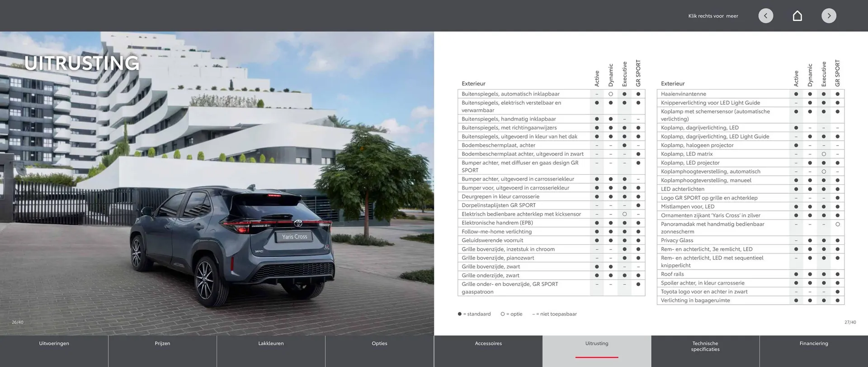
Task: Click 'Grille bovenzijde, zwart' row label
Action: pos(491,267)
